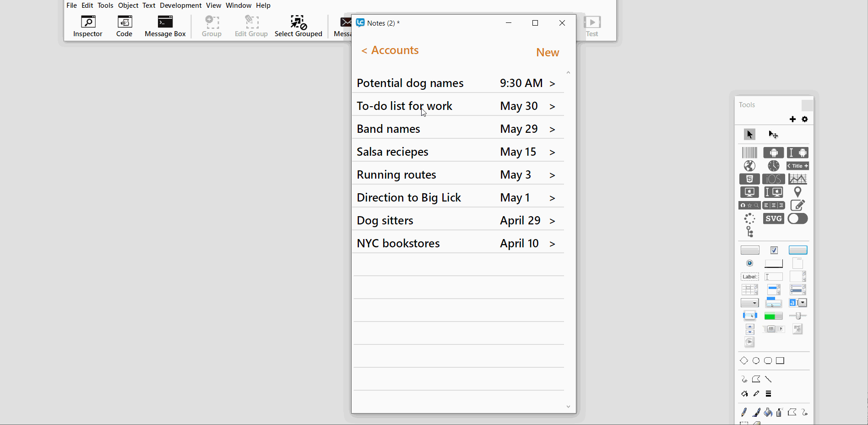
Task: Choose the radio button control in Tools
Action: point(749,263)
